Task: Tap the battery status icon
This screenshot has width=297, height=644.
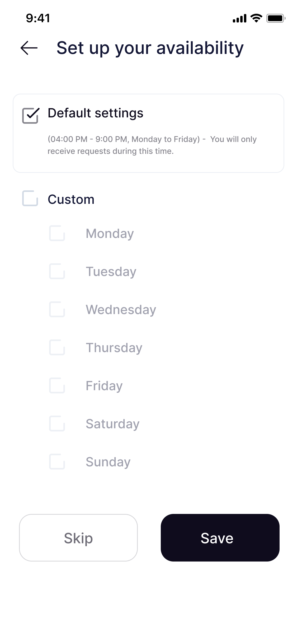Action: pyautogui.click(x=276, y=18)
